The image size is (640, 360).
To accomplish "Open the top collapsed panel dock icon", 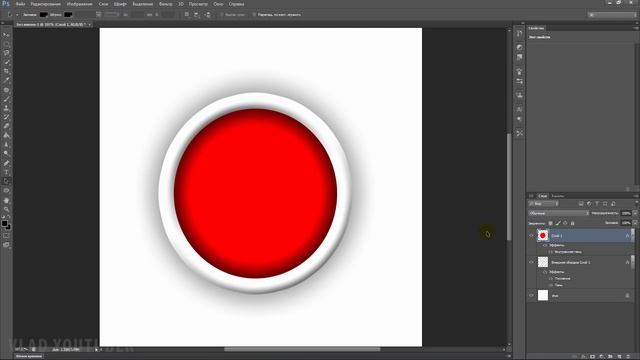I will pyautogui.click(x=519, y=33).
